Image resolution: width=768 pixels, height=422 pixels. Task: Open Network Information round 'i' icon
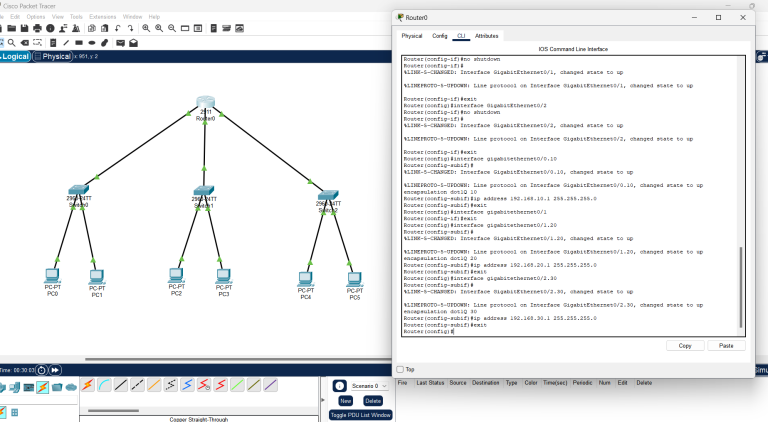(x=50, y=28)
